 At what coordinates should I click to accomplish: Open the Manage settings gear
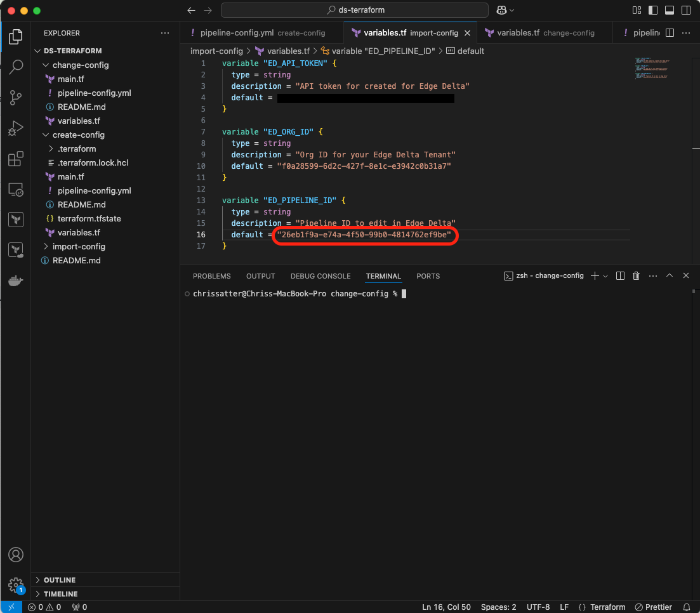point(16,584)
